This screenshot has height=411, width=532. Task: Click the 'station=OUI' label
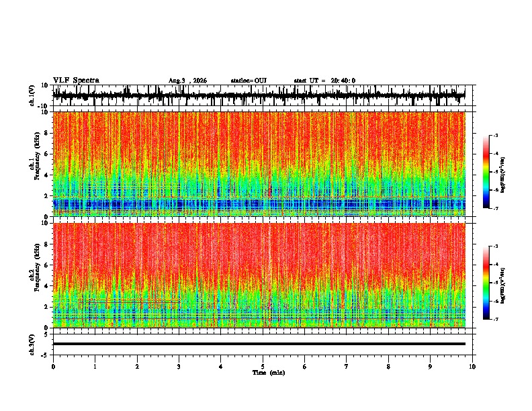click(x=249, y=81)
